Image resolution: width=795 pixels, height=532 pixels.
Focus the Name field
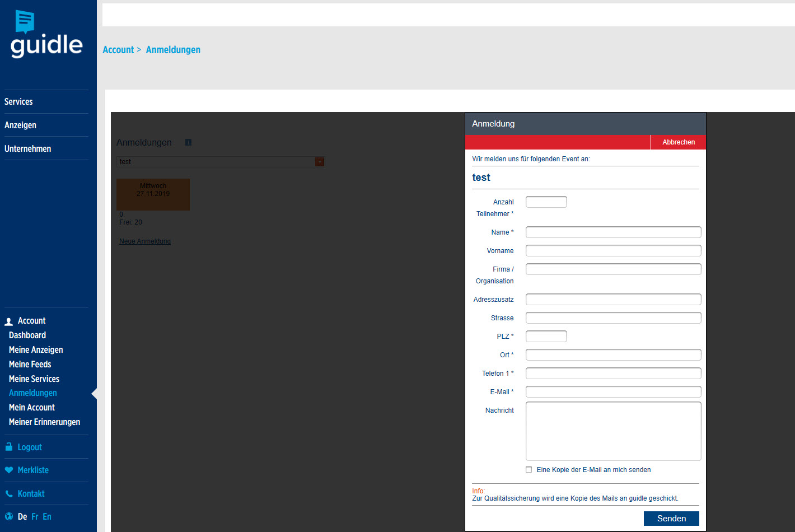click(614, 232)
